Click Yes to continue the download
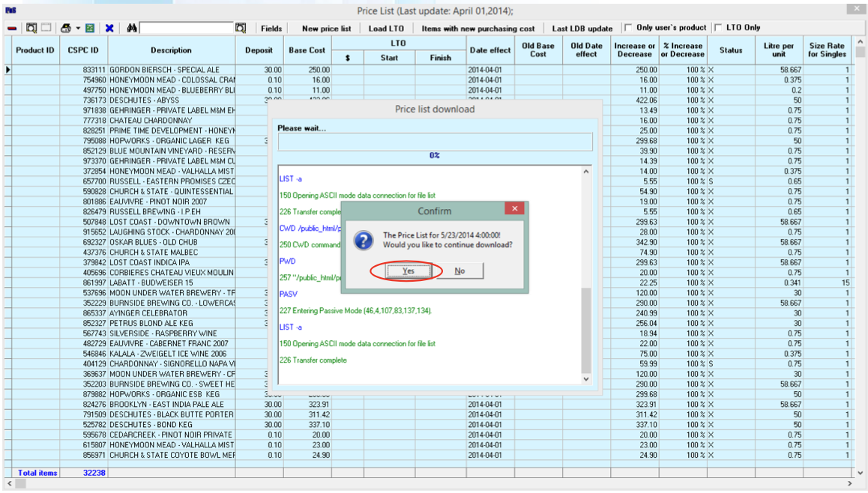This screenshot has height=493, width=868. [408, 270]
